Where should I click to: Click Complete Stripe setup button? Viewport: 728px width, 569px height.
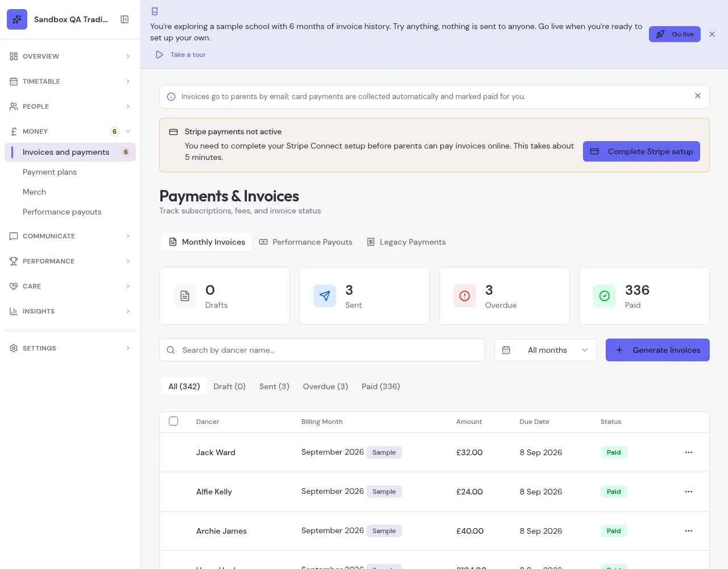(x=642, y=151)
